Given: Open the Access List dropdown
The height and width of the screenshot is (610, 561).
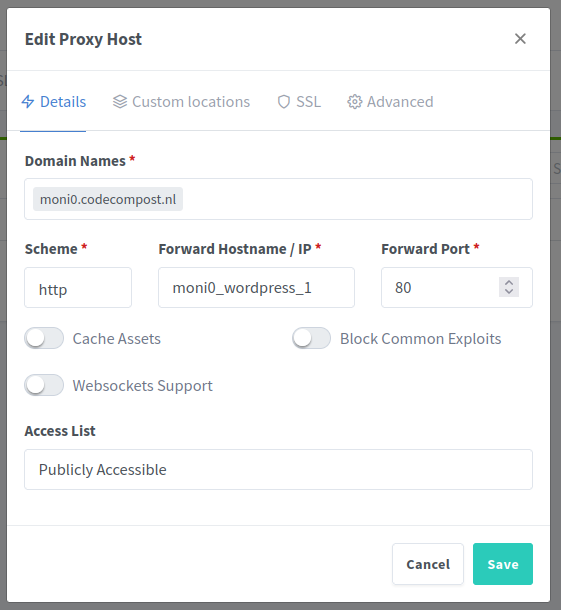Looking at the screenshot, I should click(x=278, y=470).
